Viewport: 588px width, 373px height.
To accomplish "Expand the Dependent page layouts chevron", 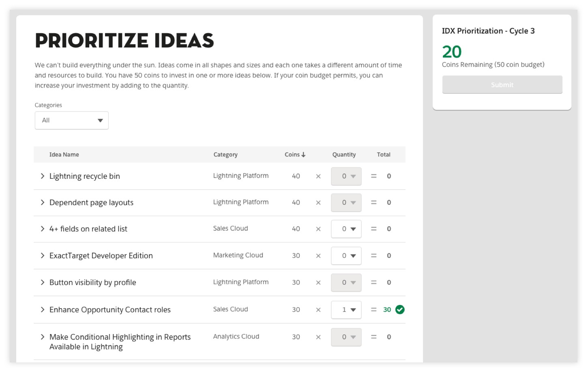I will (x=43, y=202).
